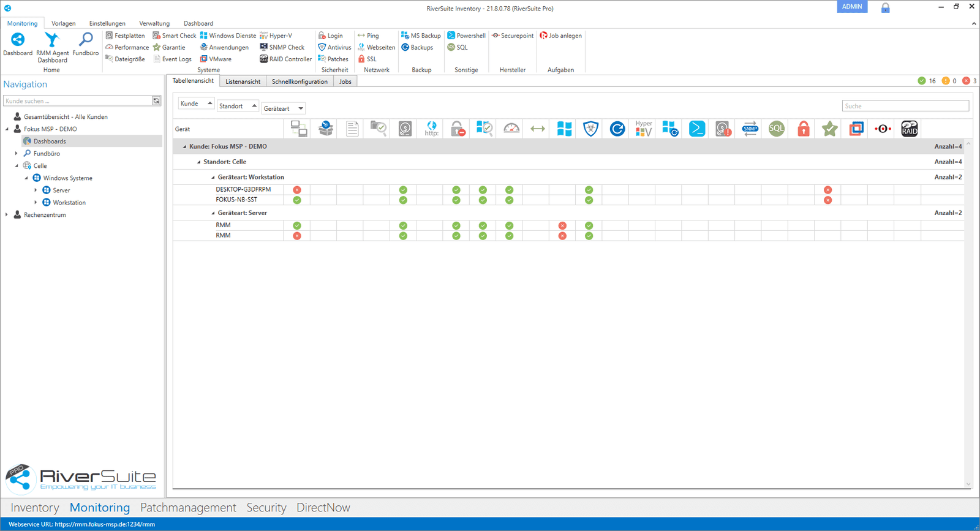Click the Anwendungen box column header icon
980x531 pixels.
[x=325, y=129]
